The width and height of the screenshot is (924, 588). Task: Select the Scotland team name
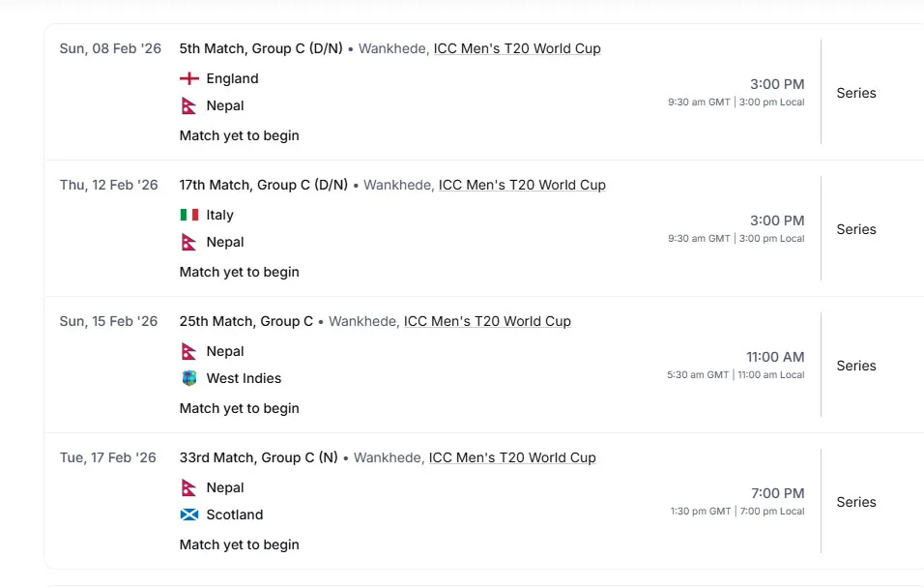235,514
